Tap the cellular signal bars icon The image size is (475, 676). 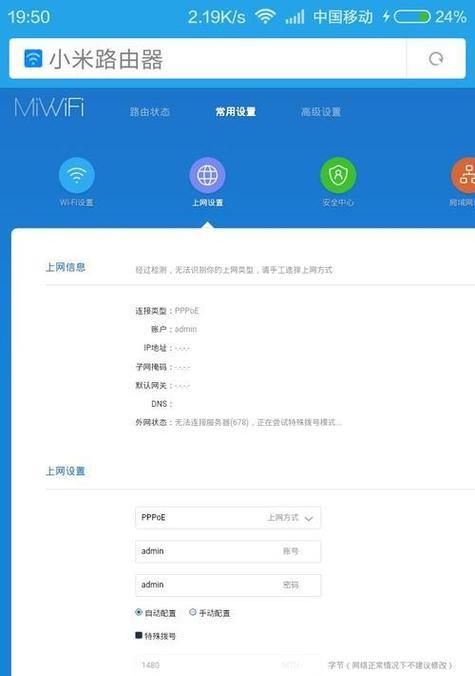click(x=294, y=17)
